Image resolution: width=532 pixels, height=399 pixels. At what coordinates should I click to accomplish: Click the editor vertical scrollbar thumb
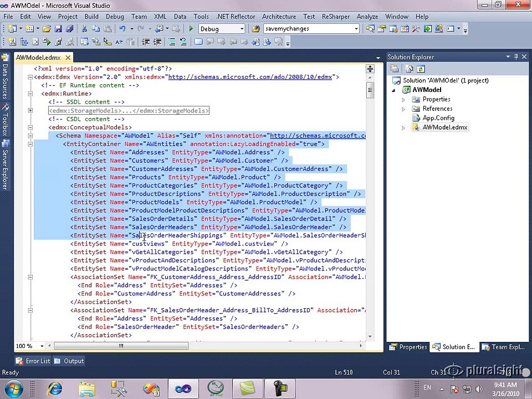click(370, 90)
